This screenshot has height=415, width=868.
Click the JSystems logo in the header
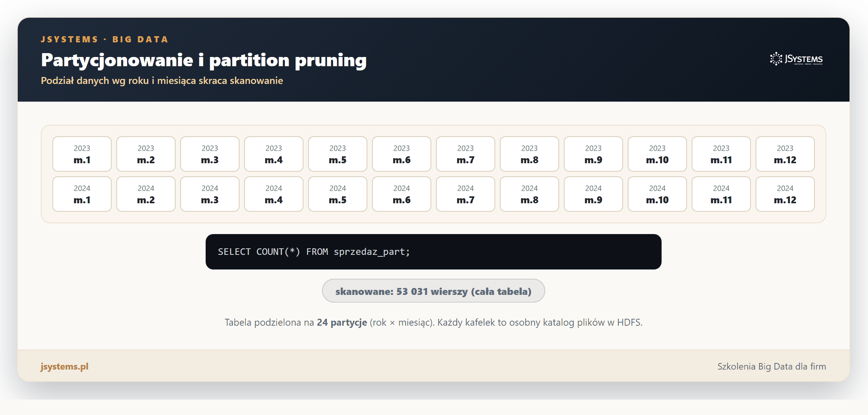[x=796, y=59]
